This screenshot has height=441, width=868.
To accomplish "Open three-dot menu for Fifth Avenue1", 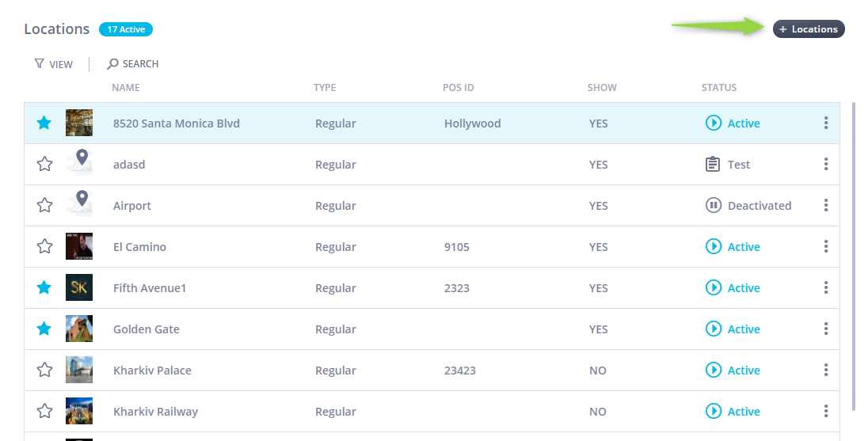I will (825, 287).
